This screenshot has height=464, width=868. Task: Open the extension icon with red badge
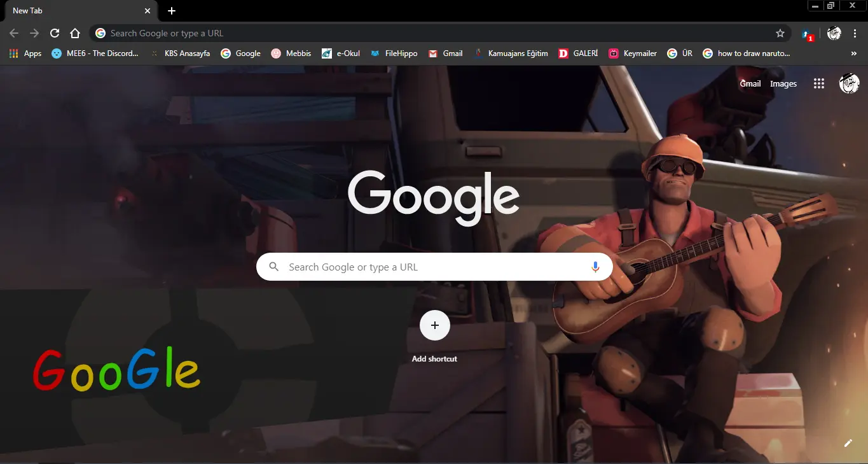click(807, 34)
